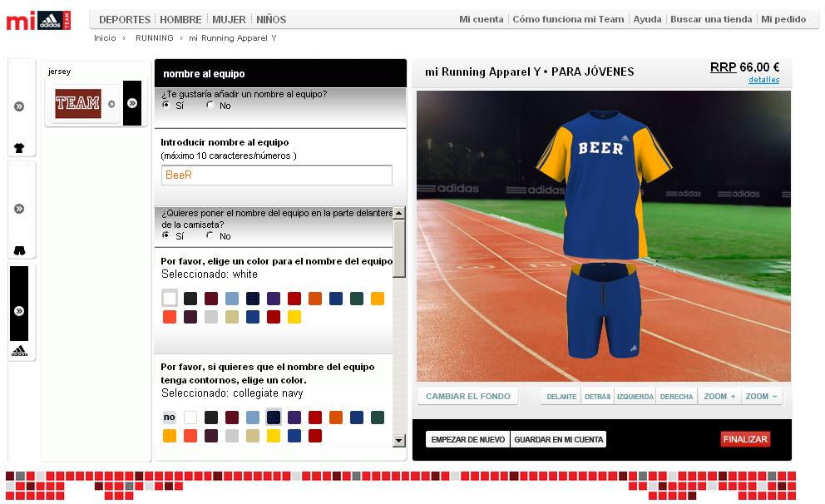Open the HOMBRE menu

[x=180, y=19]
